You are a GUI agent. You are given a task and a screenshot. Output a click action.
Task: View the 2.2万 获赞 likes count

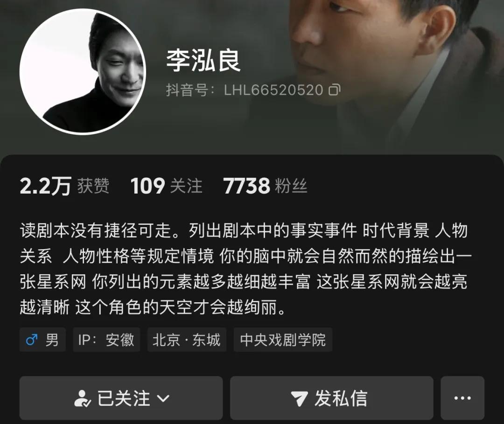64,186
